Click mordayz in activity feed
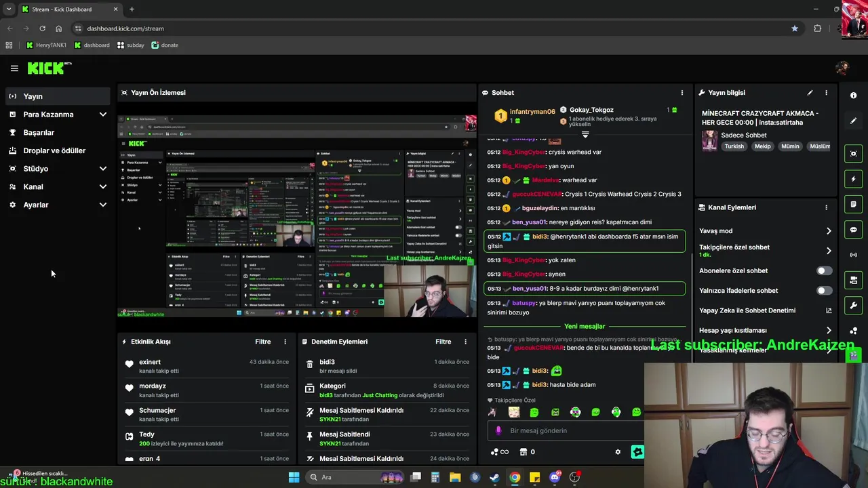Screen dimensions: 868x488 click(153, 386)
